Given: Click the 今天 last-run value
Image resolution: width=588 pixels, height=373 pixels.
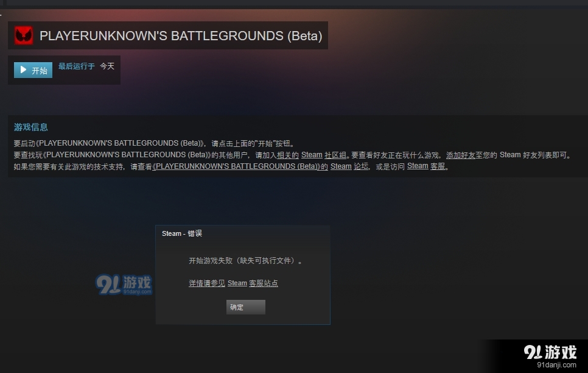Looking at the screenshot, I should point(107,66).
